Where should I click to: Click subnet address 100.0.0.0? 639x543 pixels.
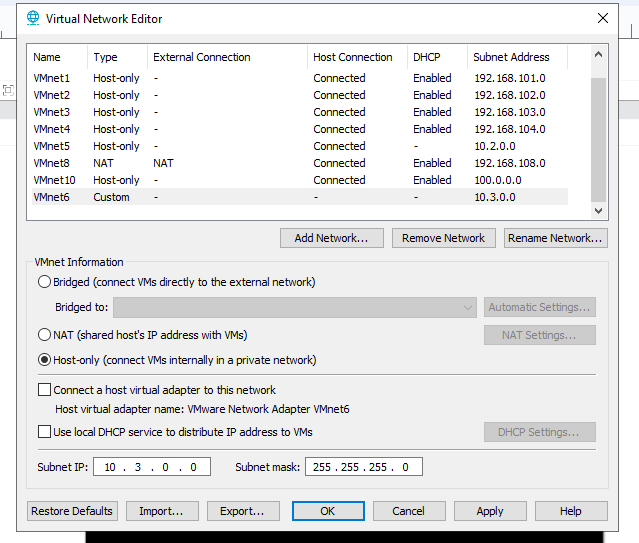(x=498, y=180)
